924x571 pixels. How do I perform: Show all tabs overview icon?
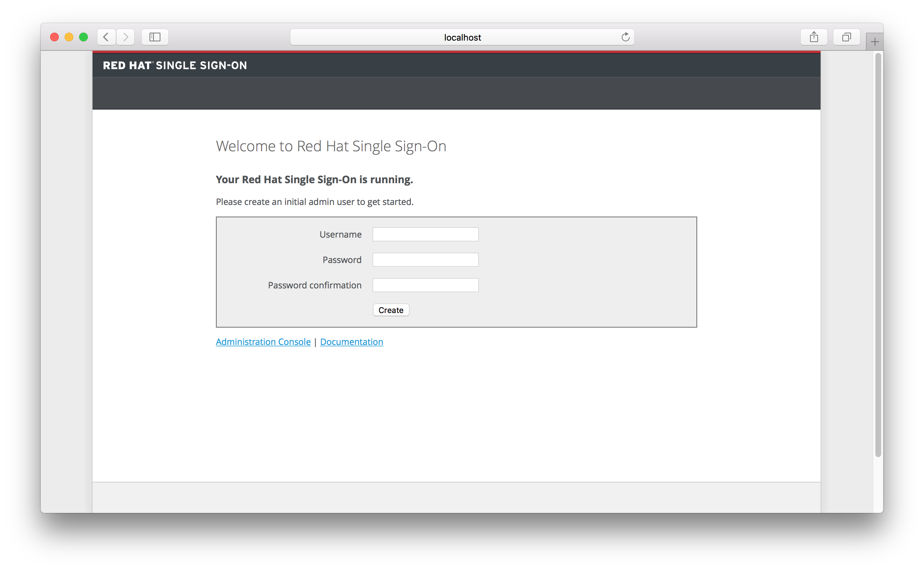pyautogui.click(x=846, y=37)
